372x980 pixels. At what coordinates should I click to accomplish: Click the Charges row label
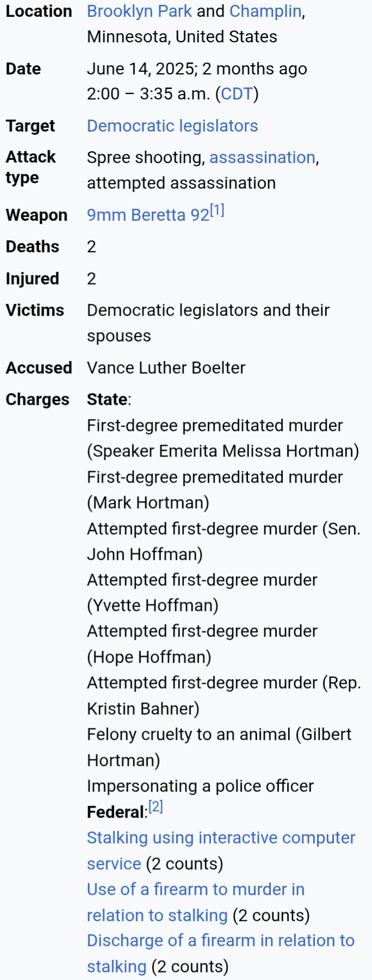click(x=38, y=400)
